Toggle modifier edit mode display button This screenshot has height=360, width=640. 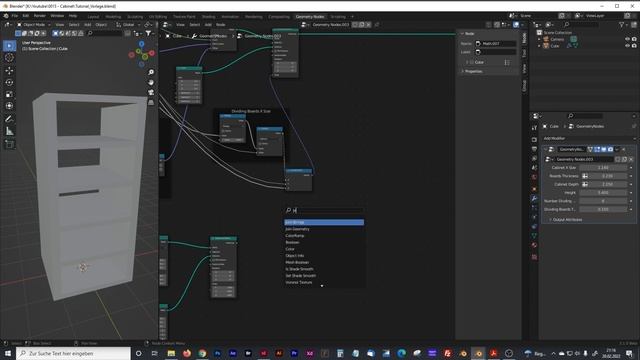[597, 149]
